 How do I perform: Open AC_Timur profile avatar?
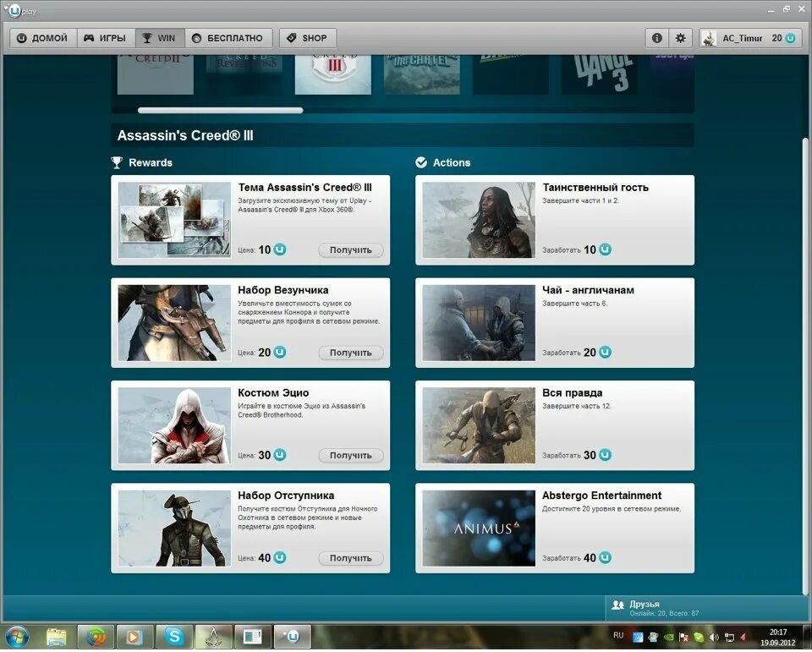click(709, 38)
